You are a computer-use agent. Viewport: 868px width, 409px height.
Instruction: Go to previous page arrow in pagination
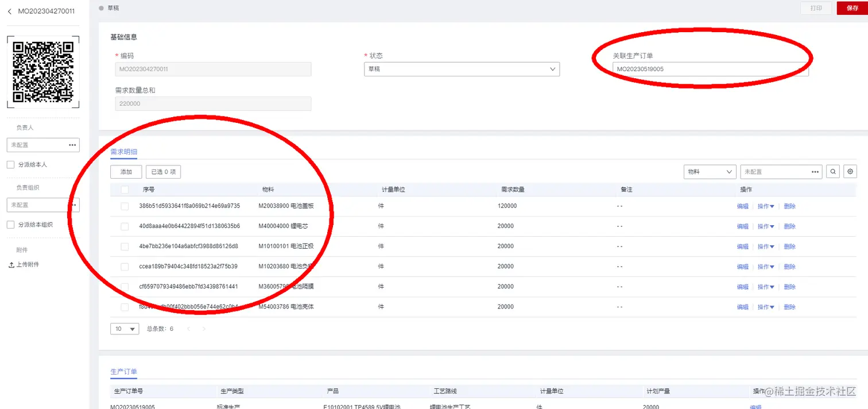pyautogui.click(x=188, y=329)
